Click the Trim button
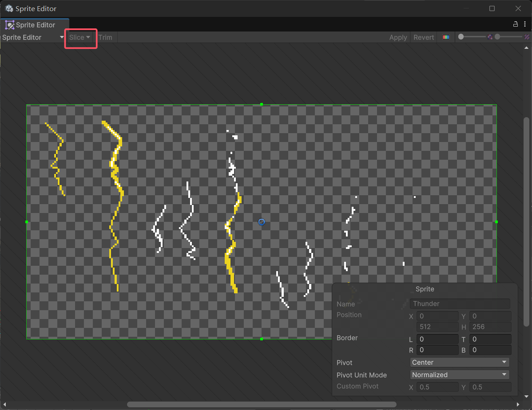Viewport: 532px width, 410px height. [x=106, y=37]
